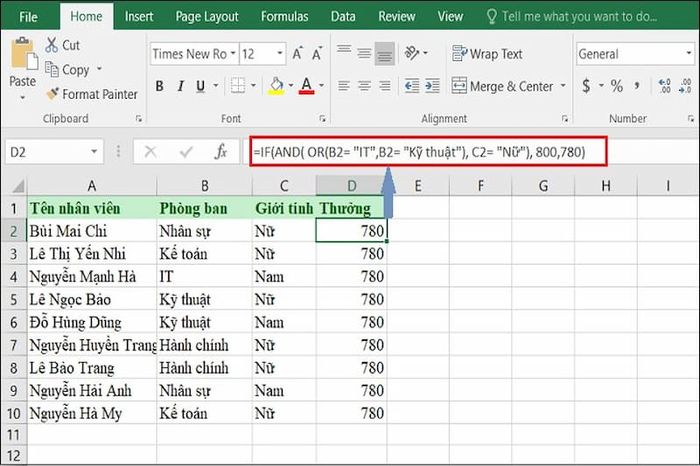Set Bottom Align vertical alignment
The width and height of the screenshot is (700, 466).
(385, 54)
